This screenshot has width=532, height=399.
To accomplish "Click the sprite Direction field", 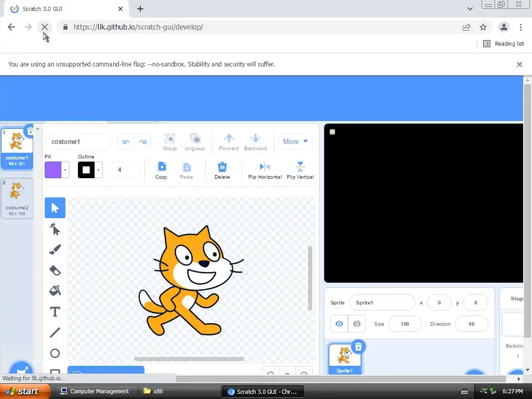I will (471, 324).
